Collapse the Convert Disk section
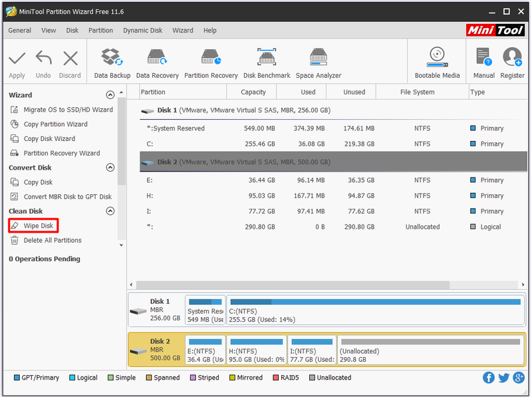 [110, 168]
